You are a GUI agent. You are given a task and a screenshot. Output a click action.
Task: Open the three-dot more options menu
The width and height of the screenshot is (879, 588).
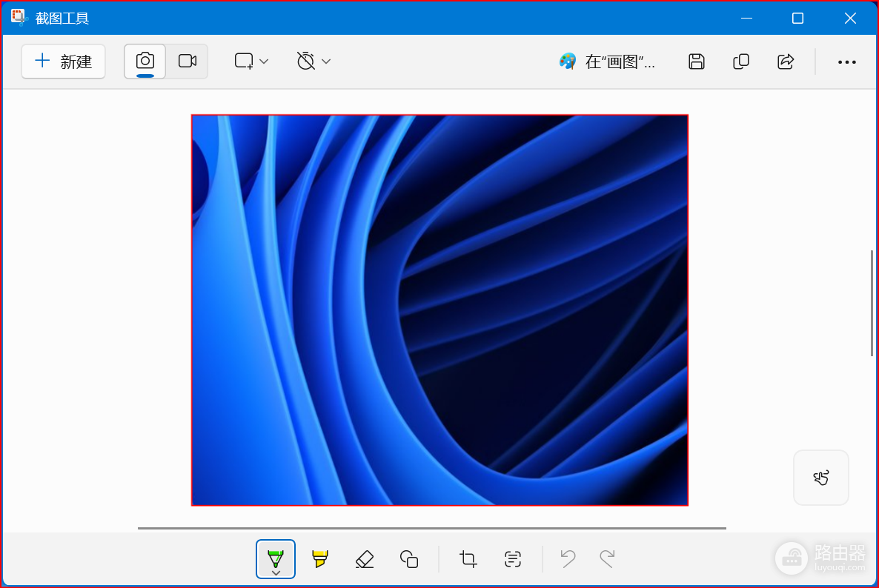846,61
